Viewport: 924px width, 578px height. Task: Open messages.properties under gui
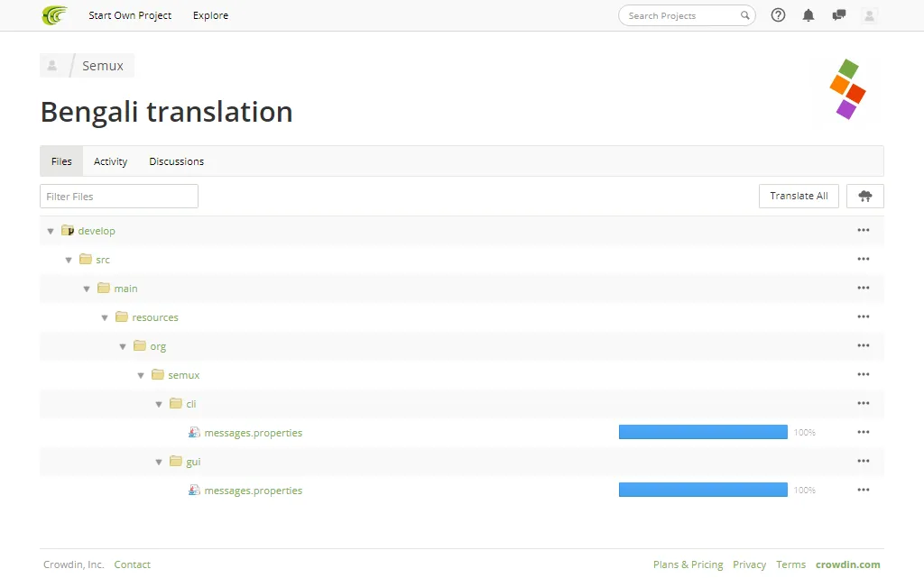pyautogui.click(x=254, y=491)
